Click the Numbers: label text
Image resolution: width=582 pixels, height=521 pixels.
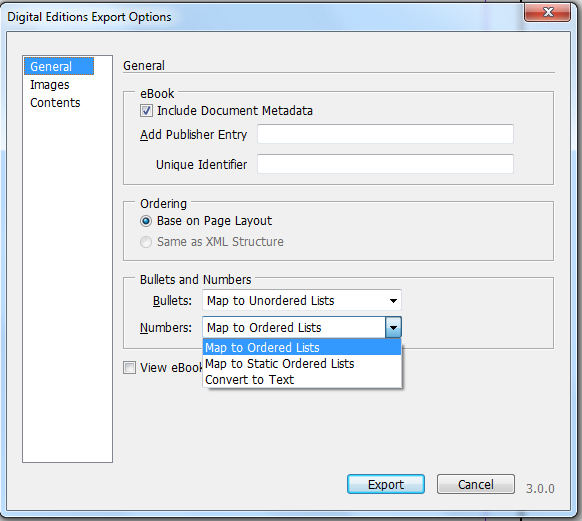coord(166,328)
